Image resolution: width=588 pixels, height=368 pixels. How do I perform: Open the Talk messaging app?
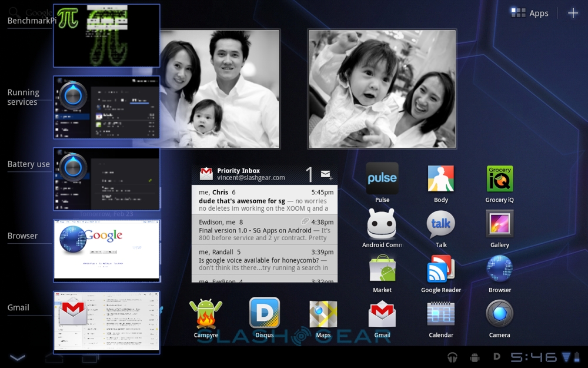coord(441,224)
